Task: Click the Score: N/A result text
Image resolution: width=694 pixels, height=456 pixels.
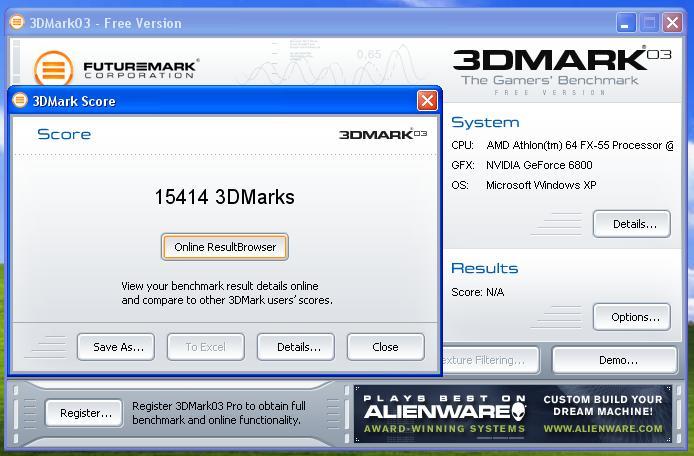Action: point(478,292)
